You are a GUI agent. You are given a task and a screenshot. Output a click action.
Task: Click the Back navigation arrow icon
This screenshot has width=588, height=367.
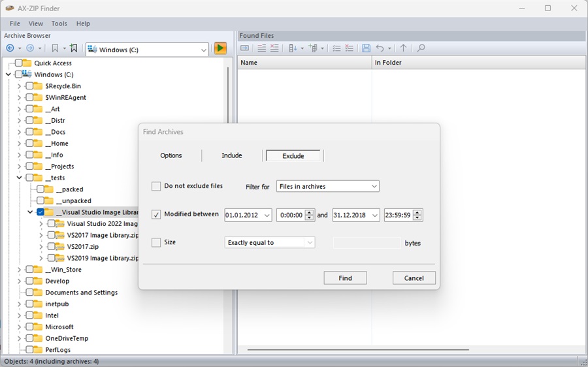10,48
